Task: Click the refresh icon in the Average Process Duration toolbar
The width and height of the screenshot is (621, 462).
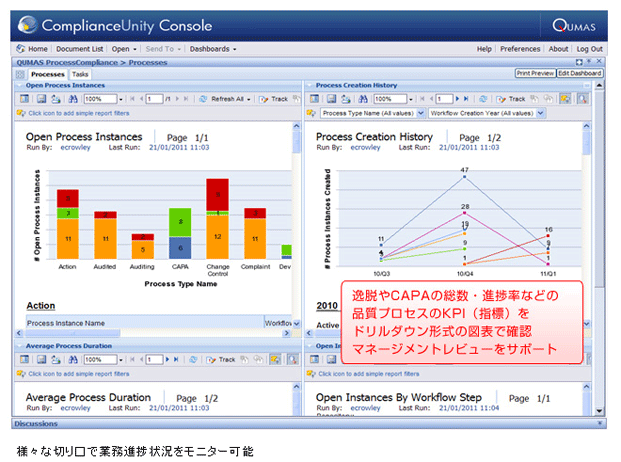Action: tap(193, 359)
